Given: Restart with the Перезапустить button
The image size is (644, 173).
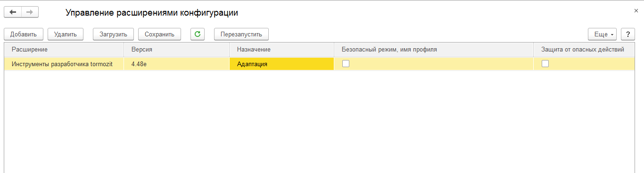Looking at the screenshot, I should pos(241,34).
